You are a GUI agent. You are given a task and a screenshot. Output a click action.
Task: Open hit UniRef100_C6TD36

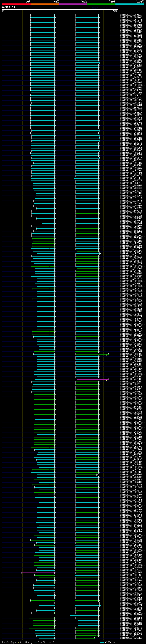coord(131,20)
